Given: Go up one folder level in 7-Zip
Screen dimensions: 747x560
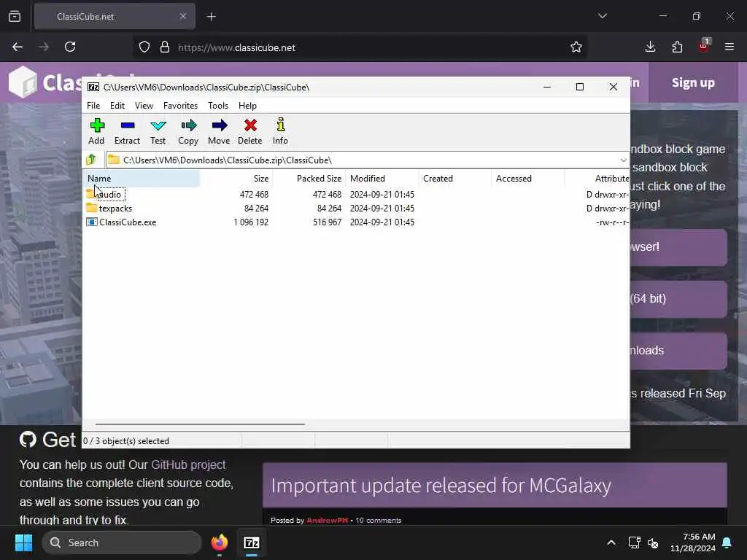Looking at the screenshot, I should pos(91,160).
